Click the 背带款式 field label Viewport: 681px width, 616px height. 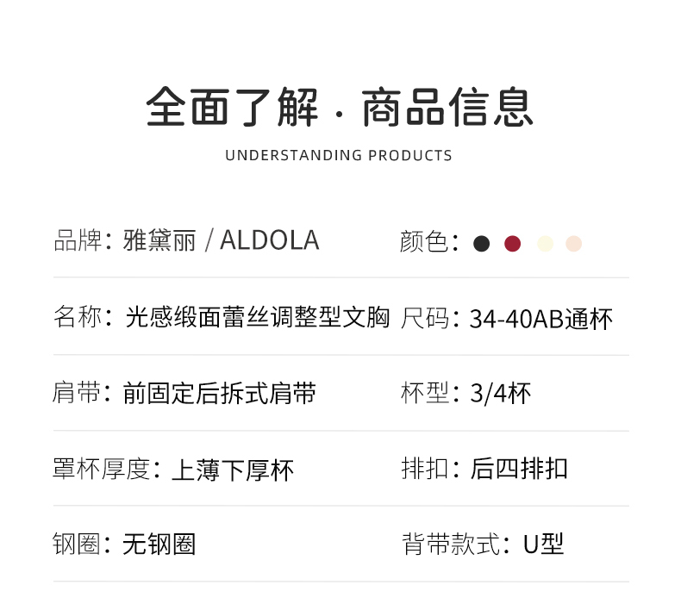[450, 544]
